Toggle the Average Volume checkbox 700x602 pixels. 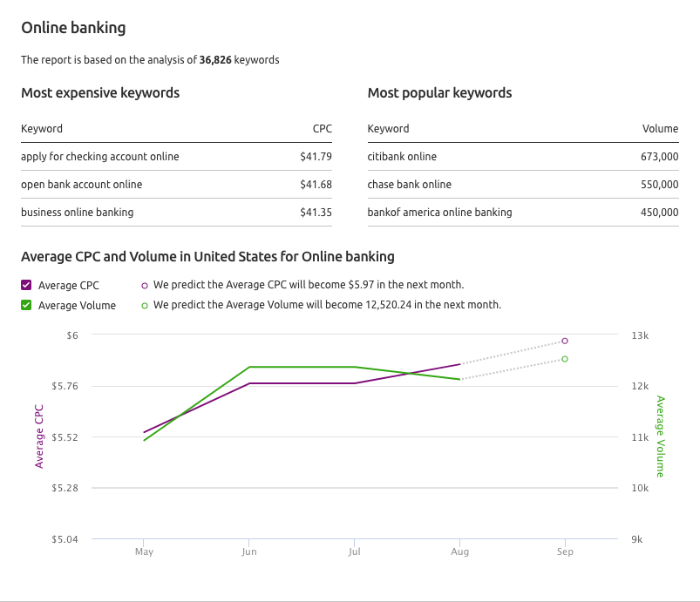click(26, 305)
